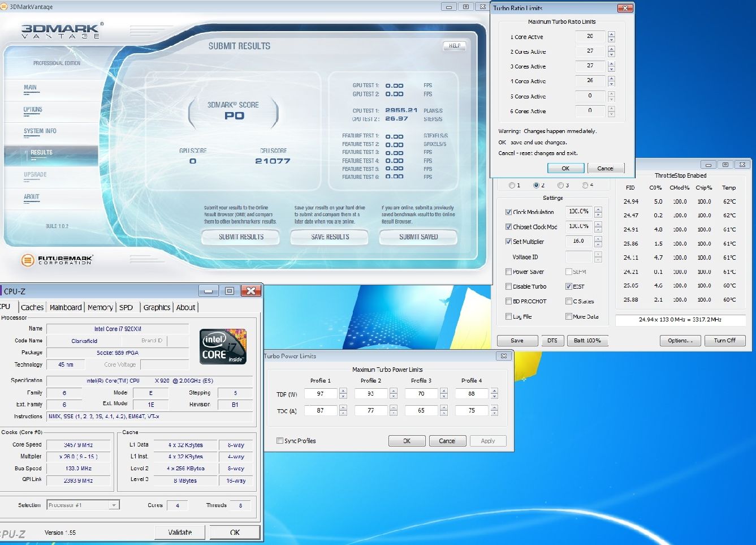
Task: Adjust Clock Modulation percentage spinner
Action: (x=598, y=212)
